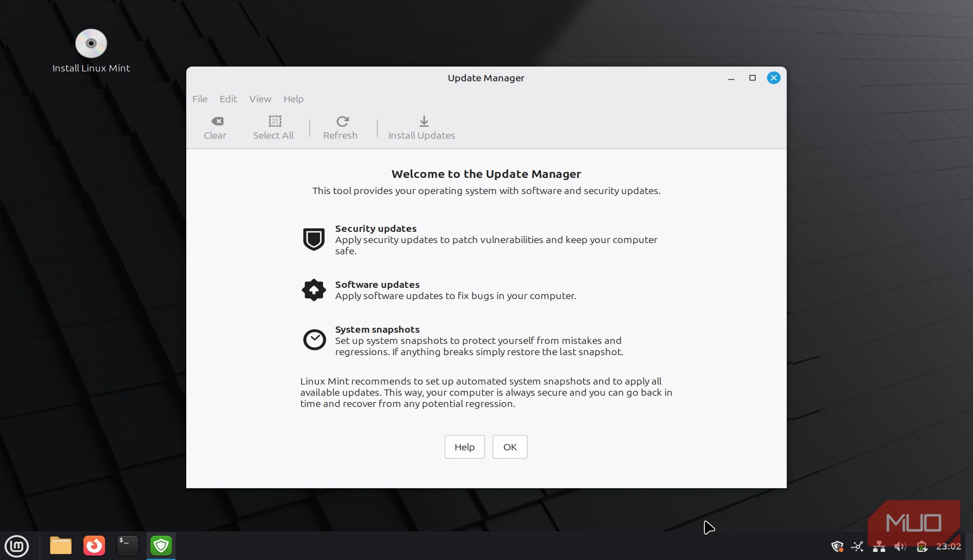973x560 pixels.
Task: Open the File menu
Action: click(x=200, y=99)
